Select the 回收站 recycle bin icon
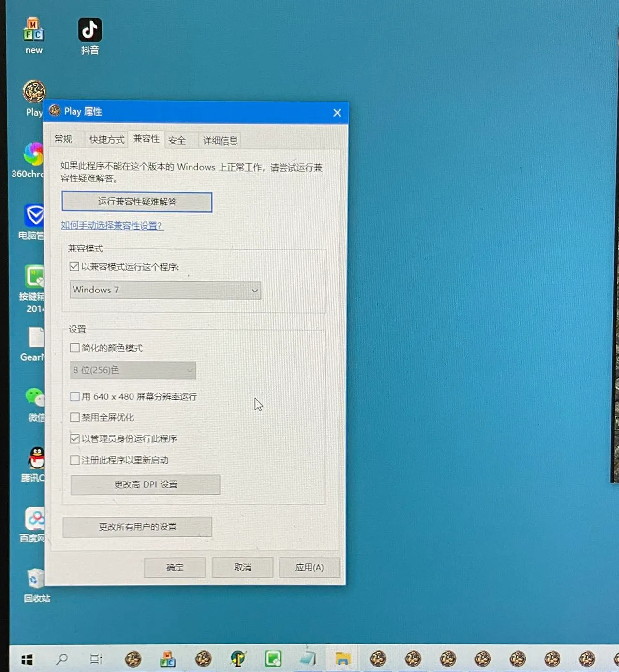Image resolution: width=619 pixels, height=672 pixels. (36, 579)
